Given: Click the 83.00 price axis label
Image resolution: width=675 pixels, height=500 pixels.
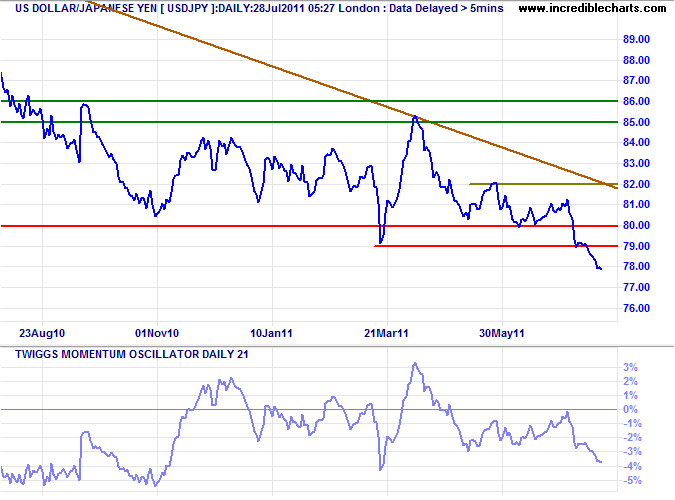Looking at the screenshot, I should click(x=636, y=163).
